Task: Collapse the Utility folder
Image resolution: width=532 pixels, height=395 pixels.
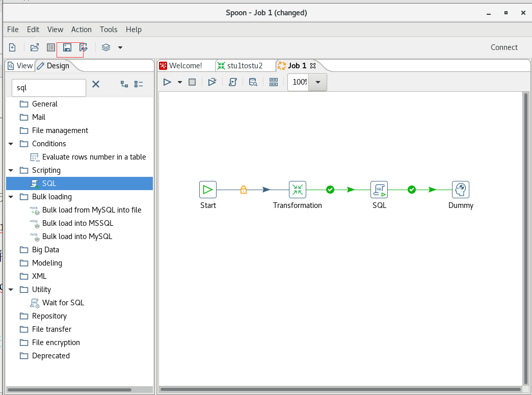Action: pos(11,289)
